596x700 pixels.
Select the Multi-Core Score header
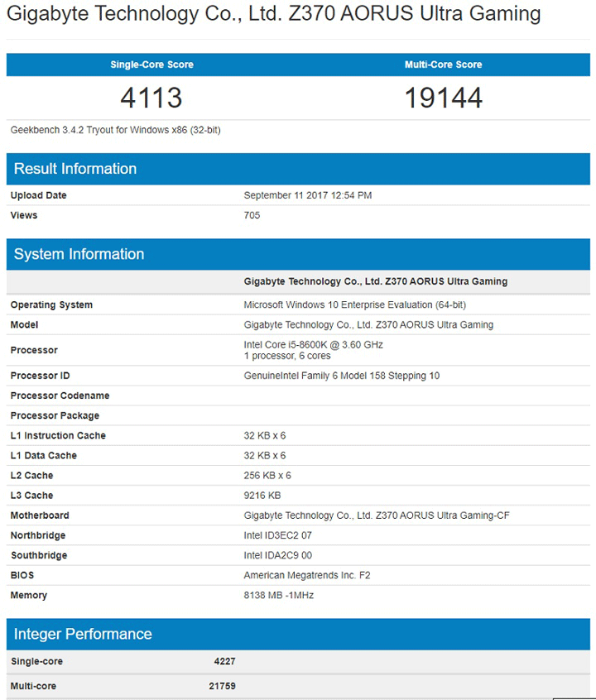[x=443, y=65]
